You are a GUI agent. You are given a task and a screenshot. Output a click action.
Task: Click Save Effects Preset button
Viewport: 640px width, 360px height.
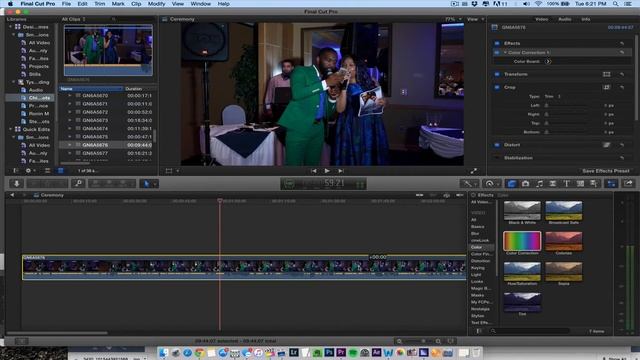[x=606, y=171]
